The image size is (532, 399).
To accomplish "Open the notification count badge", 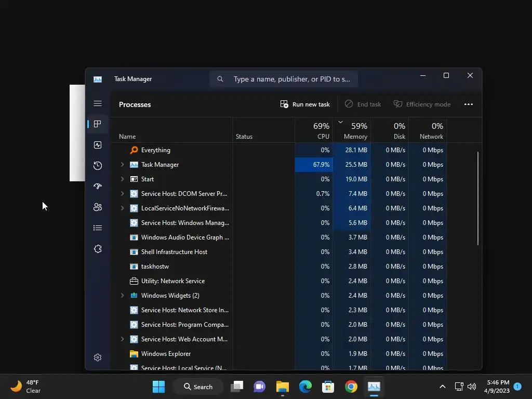I will [517, 387].
